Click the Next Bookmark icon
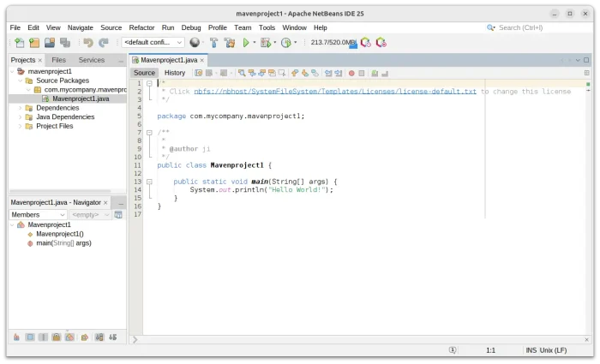The image size is (600, 364). point(305,73)
